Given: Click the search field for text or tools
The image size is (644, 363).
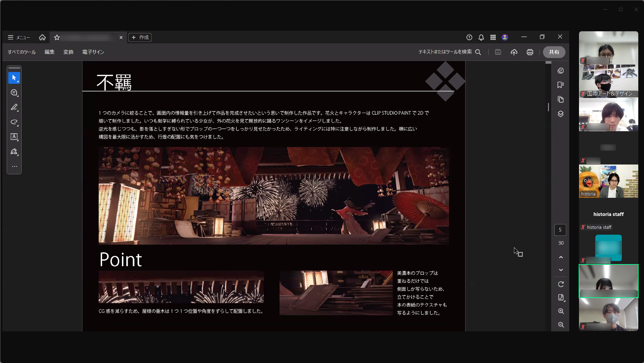Looking at the screenshot, I should (449, 52).
